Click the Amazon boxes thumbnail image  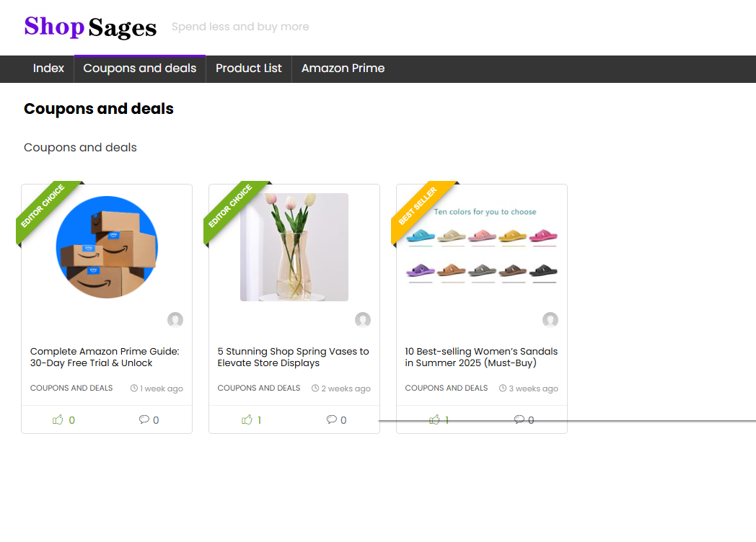pyautogui.click(x=107, y=247)
